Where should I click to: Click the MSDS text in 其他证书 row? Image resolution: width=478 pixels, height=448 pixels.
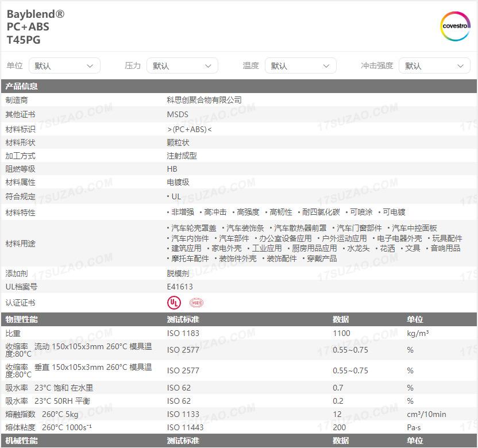178,114
